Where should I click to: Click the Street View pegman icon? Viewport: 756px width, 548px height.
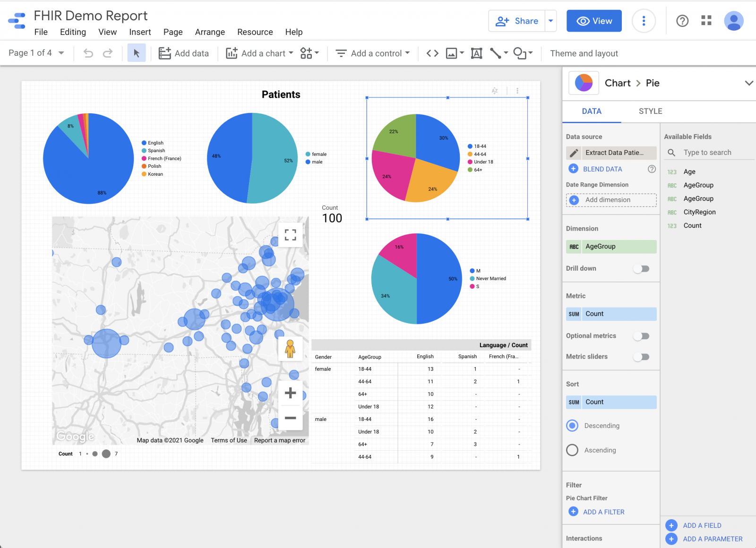(x=290, y=349)
